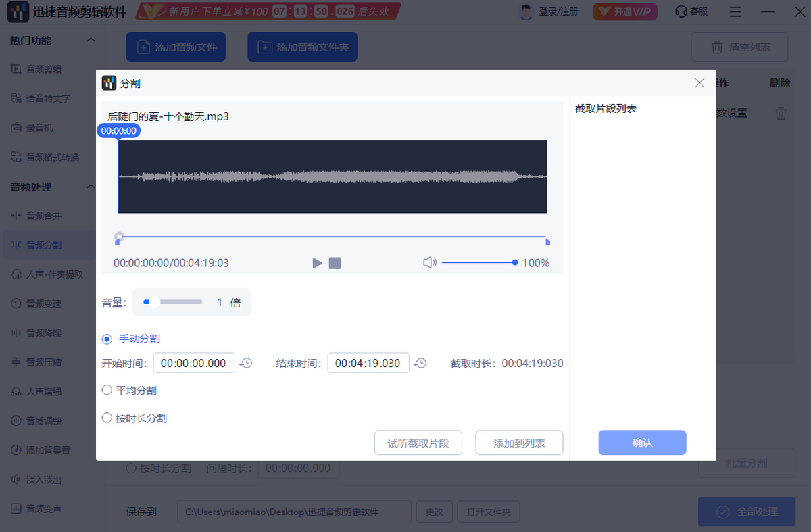
Task: Open the hamburger menu in title bar
Action: point(736,12)
